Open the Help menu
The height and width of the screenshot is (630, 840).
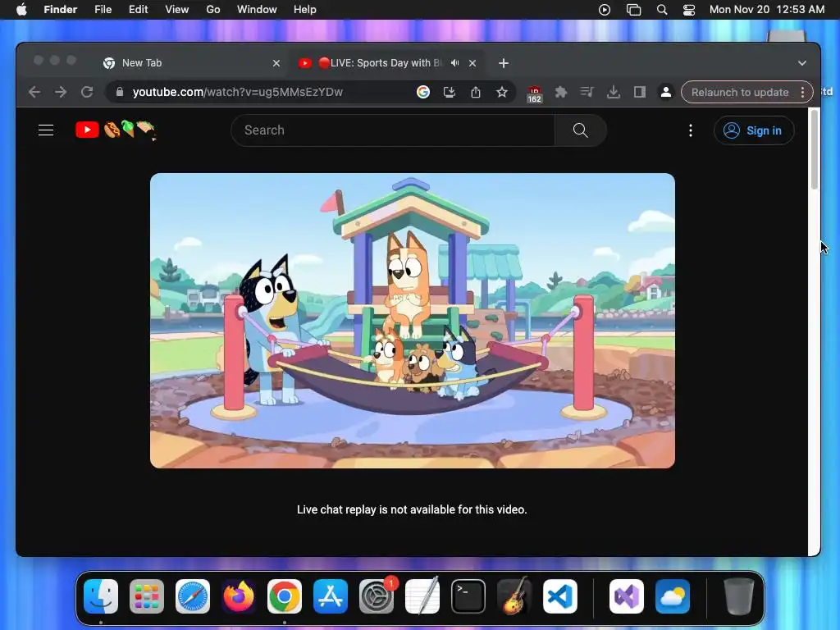click(305, 10)
